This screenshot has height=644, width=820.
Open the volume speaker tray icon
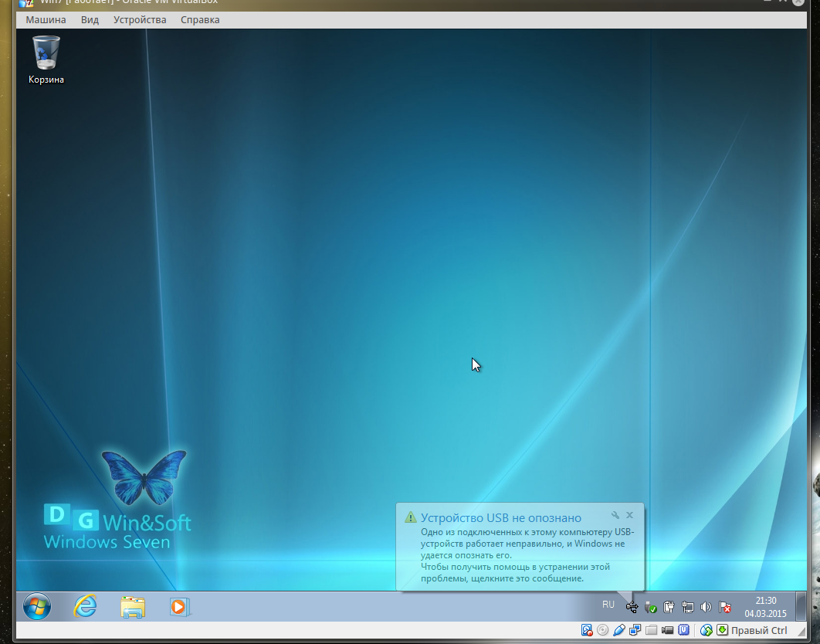click(706, 607)
